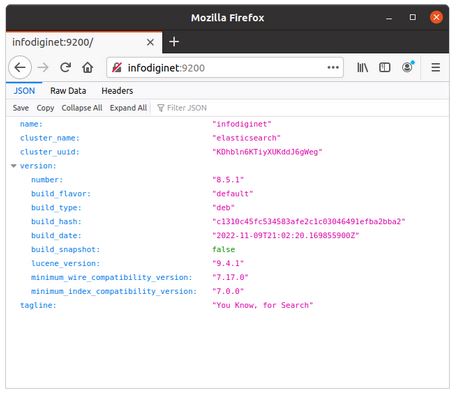This screenshot has width=456, height=401.
Task: Open the Firefox account icon
Action: 407,67
